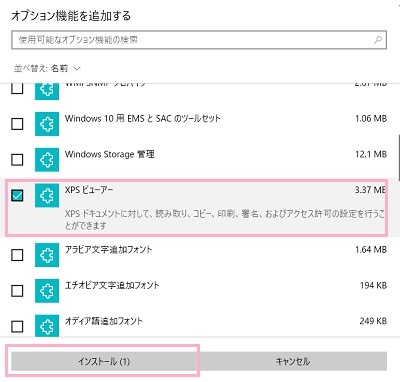This screenshot has height=382, width=400.
Task: Focus the optional feature search field
Action: (x=199, y=40)
